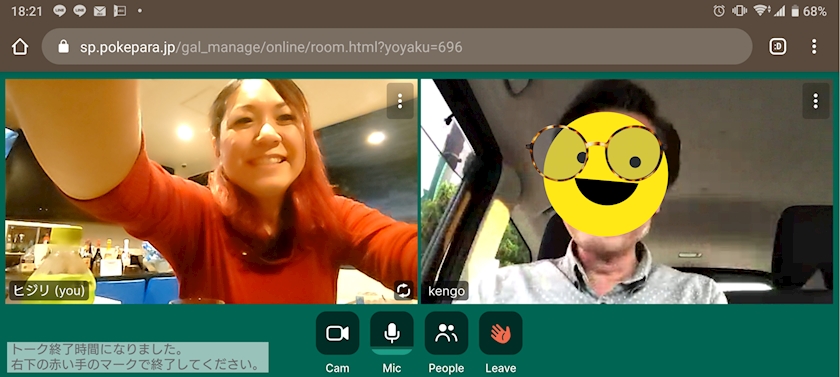This screenshot has width=840, height=377.
Task: Open options menu on kengo video tile
Action: pos(815,101)
